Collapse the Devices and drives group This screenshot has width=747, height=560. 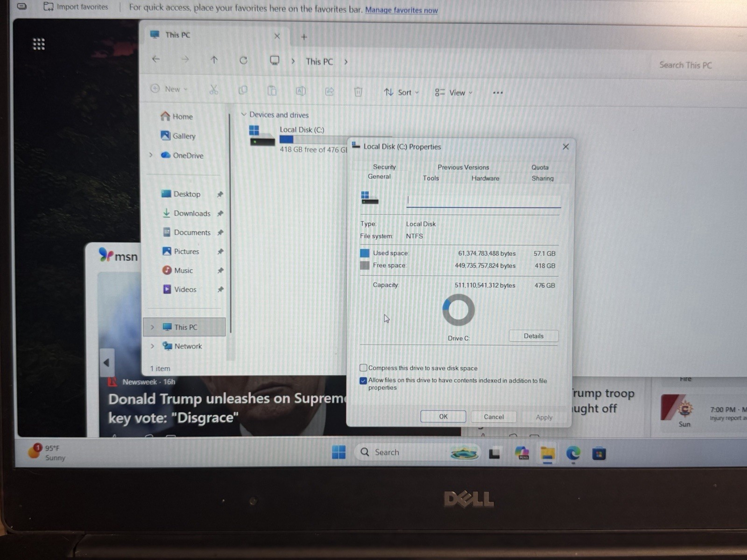(x=243, y=114)
